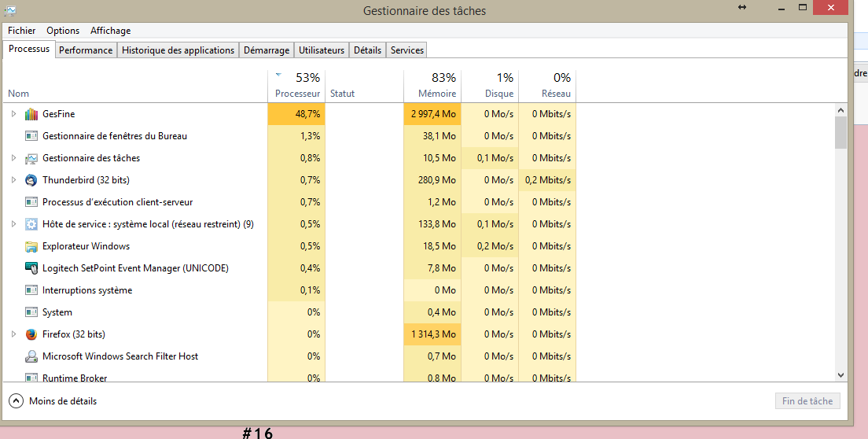
Task: Click the GesFine process icon
Action: coord(31,114)
